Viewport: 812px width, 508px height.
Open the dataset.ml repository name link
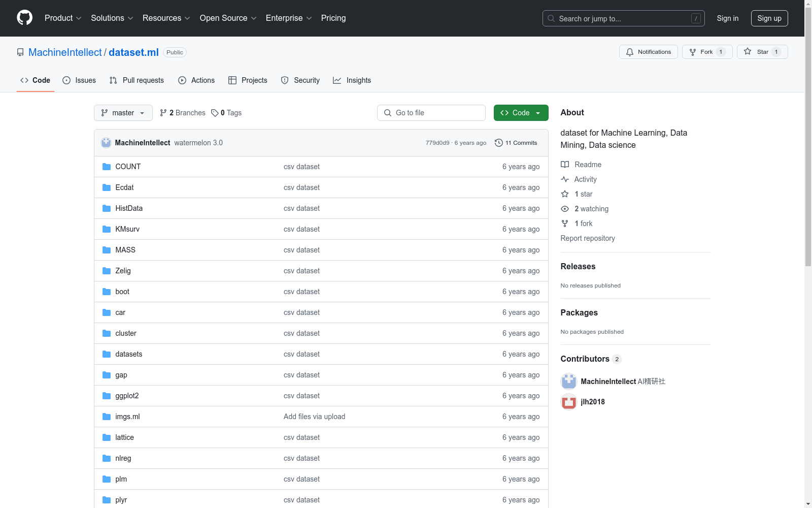tap(133, 52)
